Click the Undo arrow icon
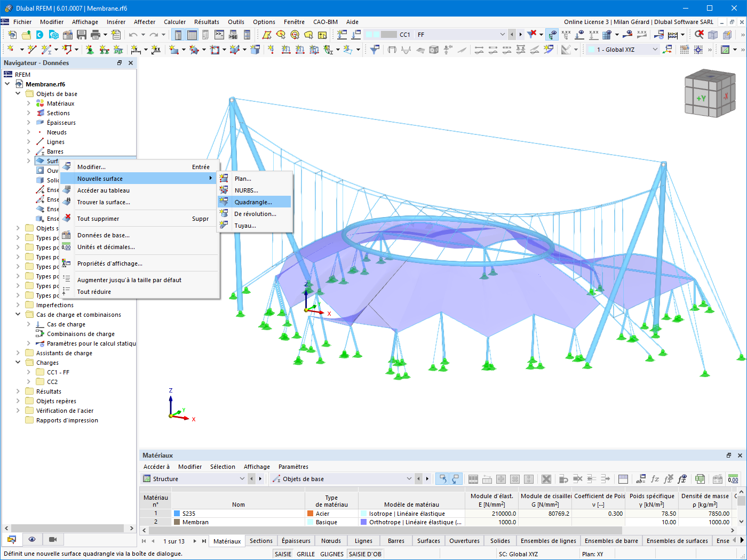 pos(133,35)
